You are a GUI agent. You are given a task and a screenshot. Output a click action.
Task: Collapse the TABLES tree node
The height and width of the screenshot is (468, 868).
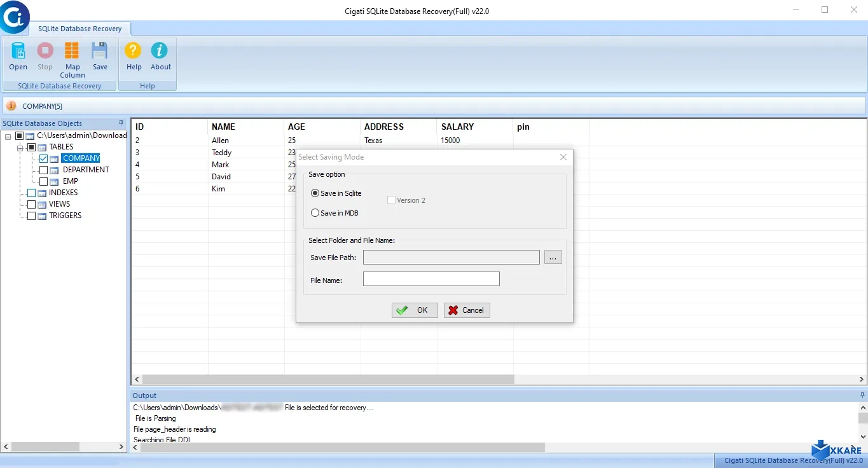pyautogui.click(x=20, y=147)
